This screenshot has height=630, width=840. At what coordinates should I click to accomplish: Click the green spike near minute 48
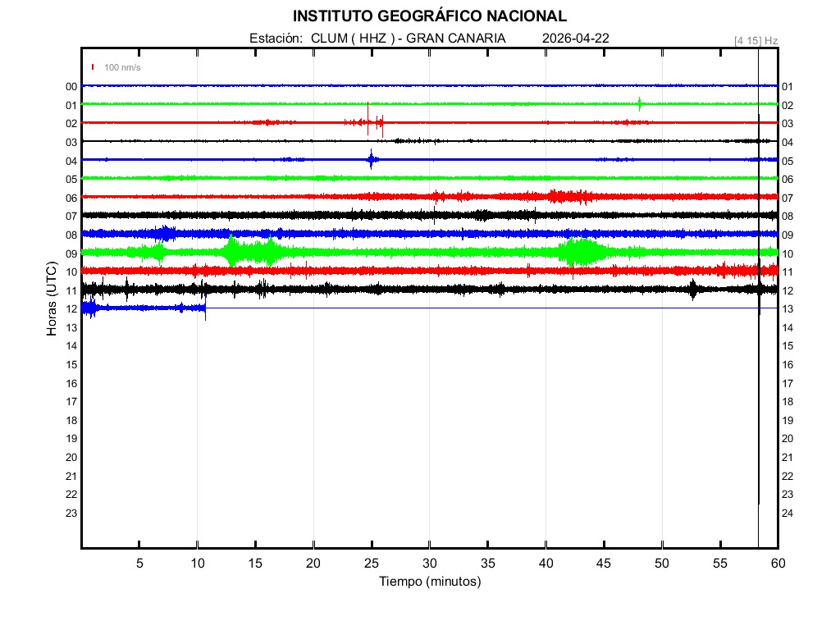click(x=640, y=103)
